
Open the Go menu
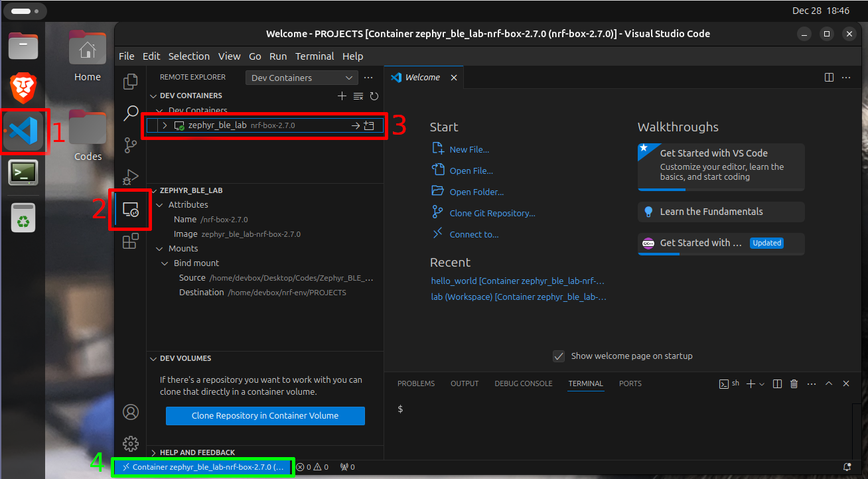coord(255,56)
